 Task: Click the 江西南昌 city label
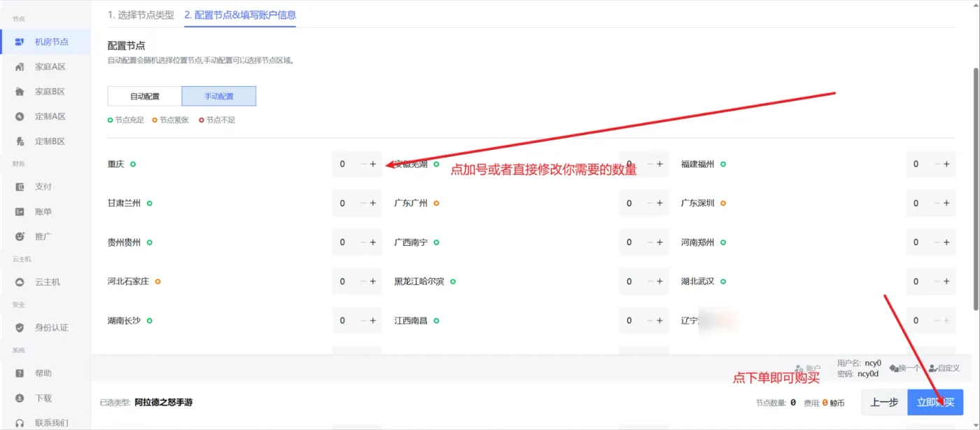[411, 321]
